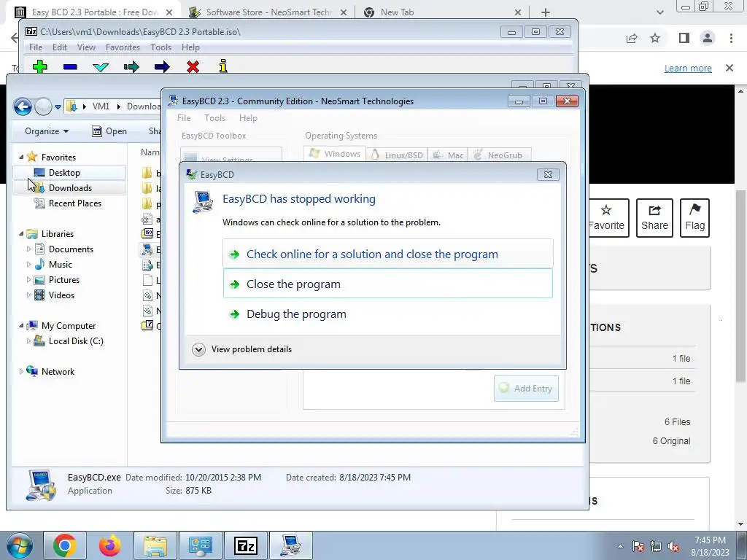
Task: Open 7-Zip Tools menu
Action: tap(160, 47)
